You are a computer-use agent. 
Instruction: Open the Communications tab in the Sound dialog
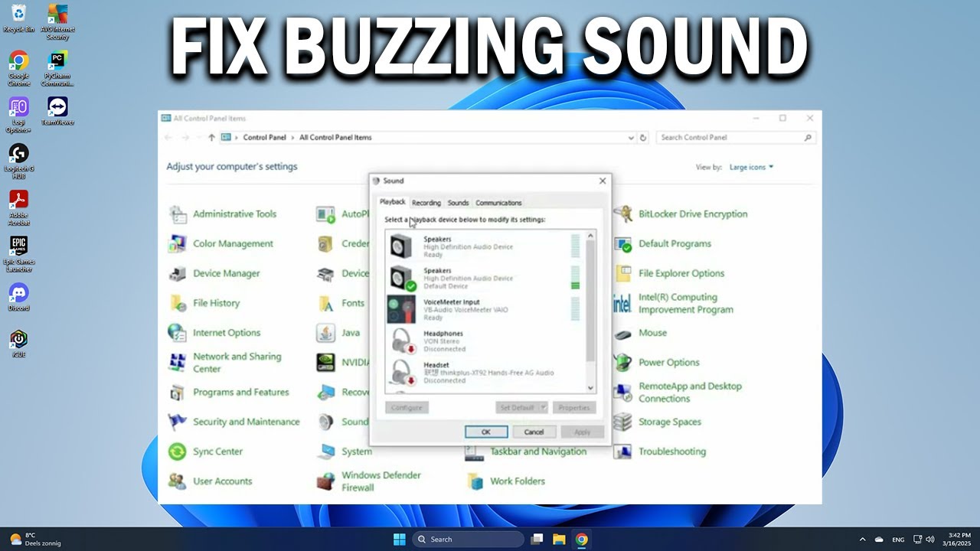(x=498, y=203)
